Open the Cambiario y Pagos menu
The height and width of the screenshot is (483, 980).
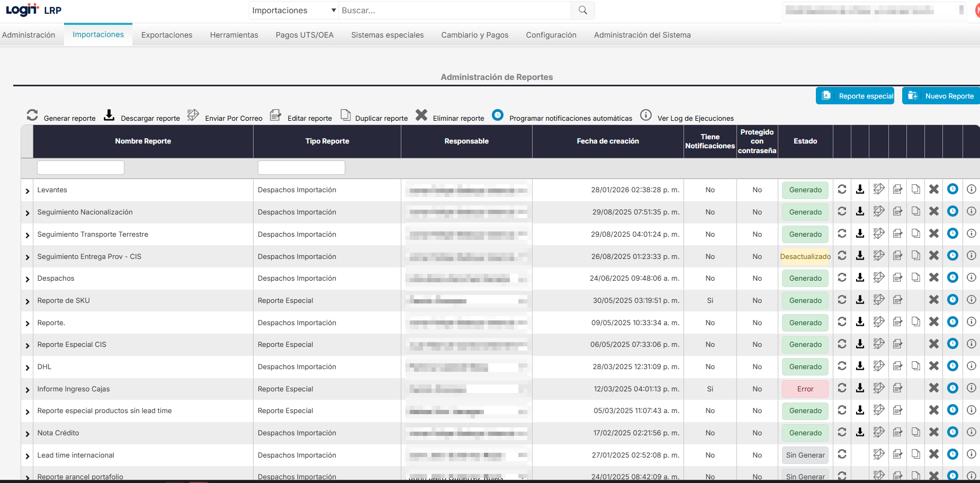(474, 35)
